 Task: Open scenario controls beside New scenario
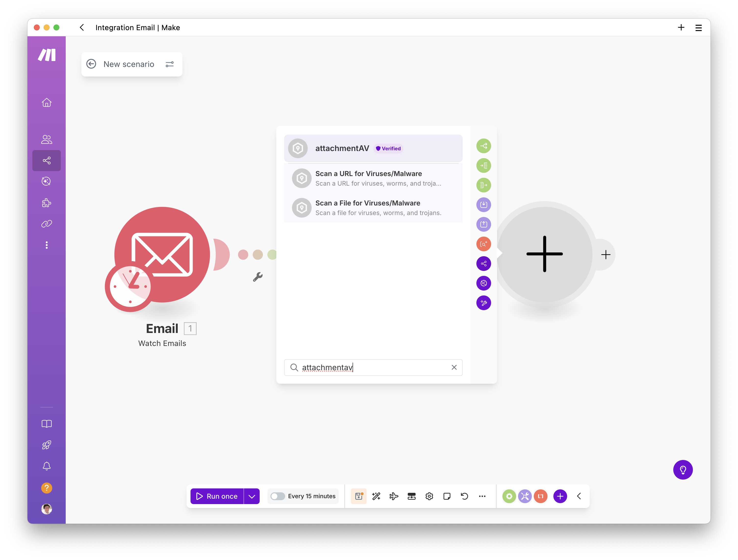click(x=170, y=64)
